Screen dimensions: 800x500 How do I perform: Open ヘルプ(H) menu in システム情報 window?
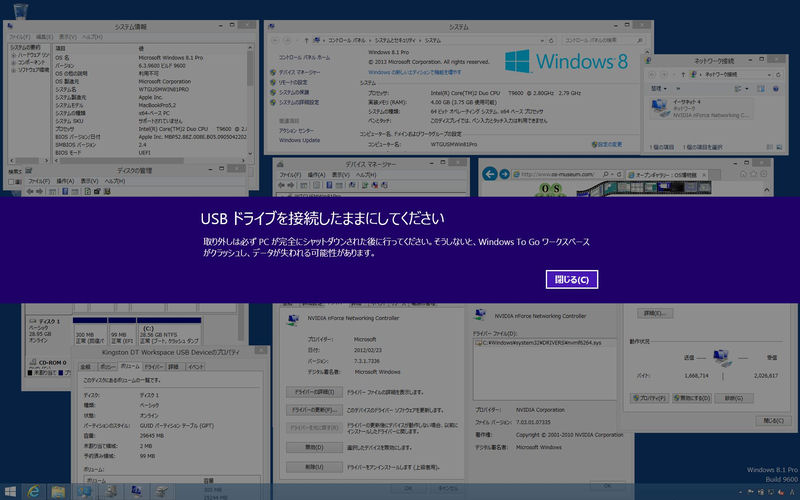point(92,37)
